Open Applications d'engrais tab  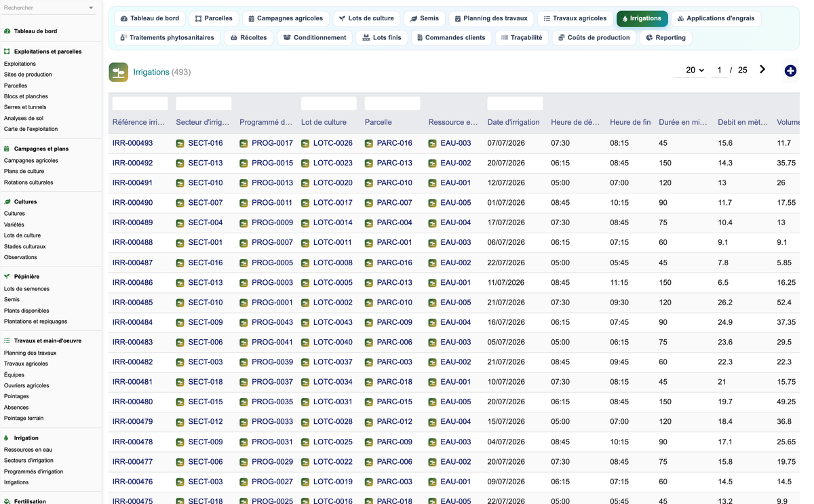(x=716, y=18)
